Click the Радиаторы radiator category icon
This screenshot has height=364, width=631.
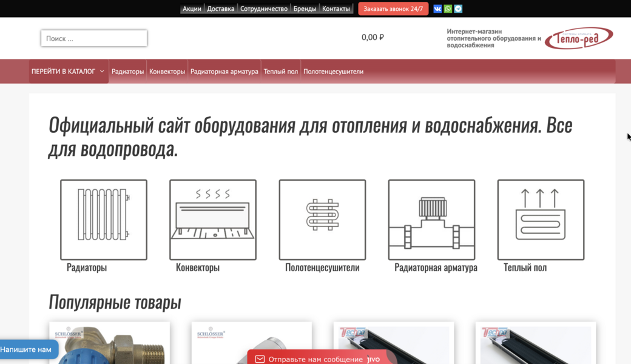(104, 220)
